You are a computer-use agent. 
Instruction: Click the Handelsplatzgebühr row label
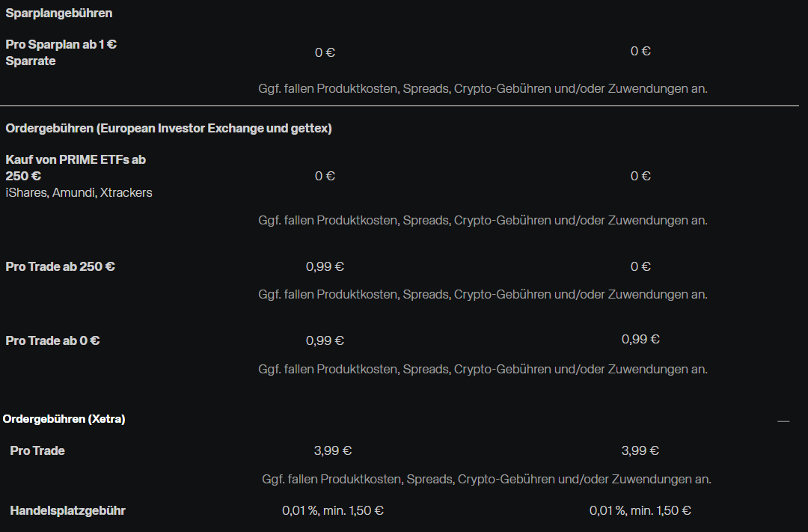(67, 510)
